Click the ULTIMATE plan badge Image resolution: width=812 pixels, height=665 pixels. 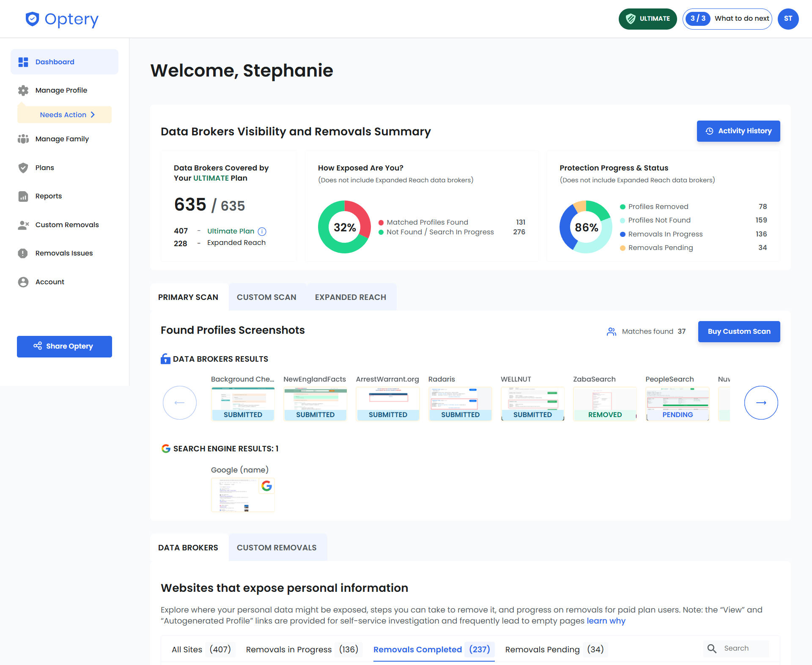click(x=648, y=19)
